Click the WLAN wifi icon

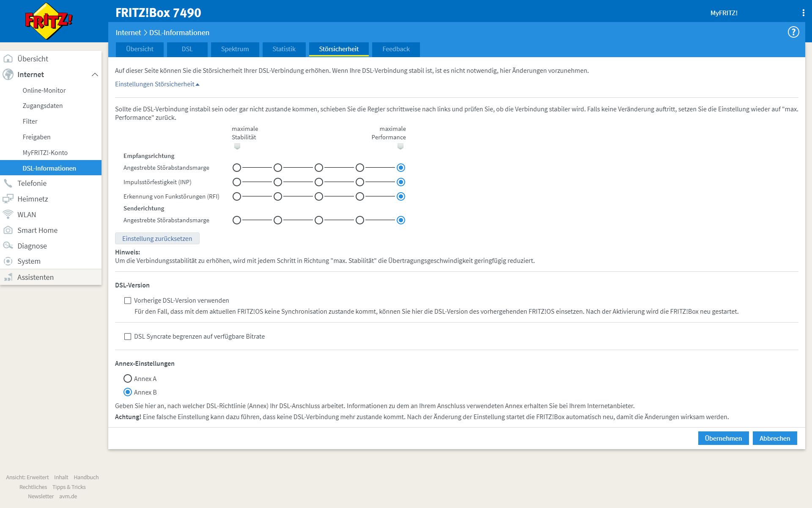point(8,215)
